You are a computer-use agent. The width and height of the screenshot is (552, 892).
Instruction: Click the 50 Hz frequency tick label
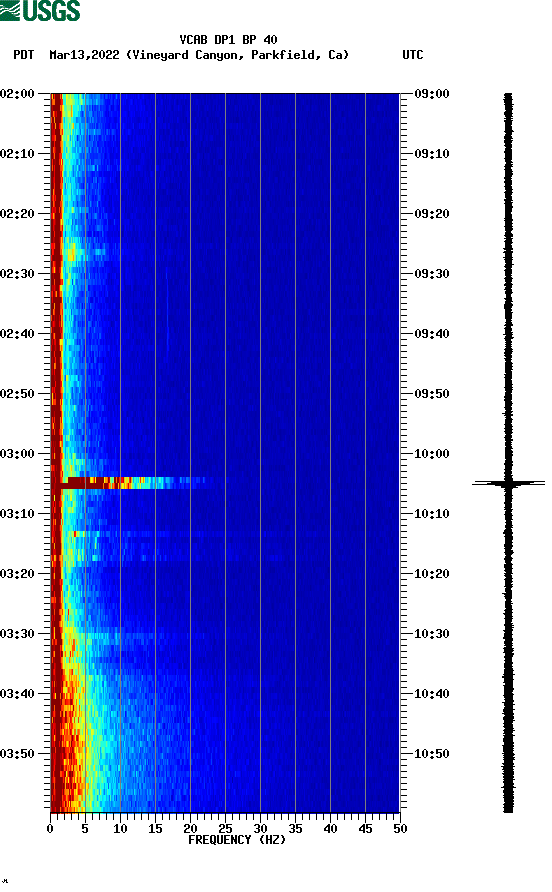[x=400, y=829]
